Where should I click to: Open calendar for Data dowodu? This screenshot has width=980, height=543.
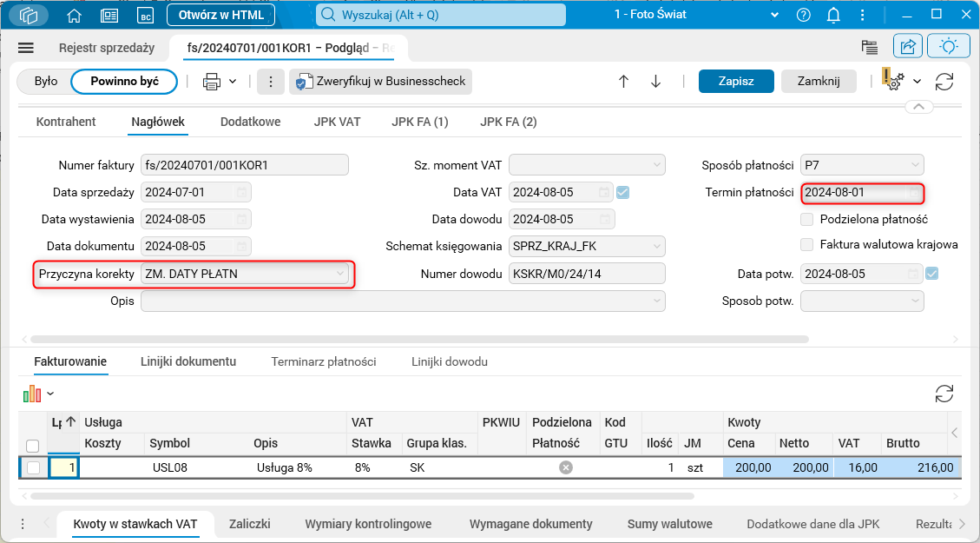tap(605, 220)
